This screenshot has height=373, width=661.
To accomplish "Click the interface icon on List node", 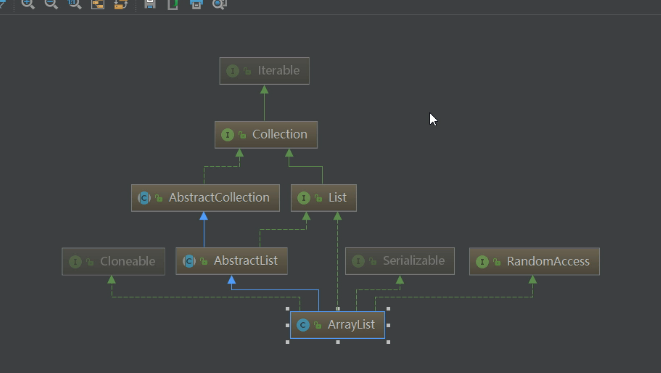I will [x=304, y=198].
